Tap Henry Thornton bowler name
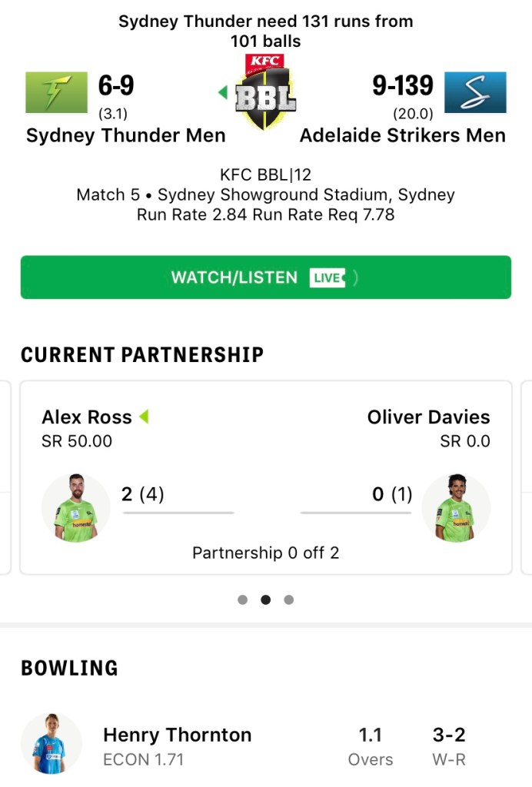 coord(178,735)
